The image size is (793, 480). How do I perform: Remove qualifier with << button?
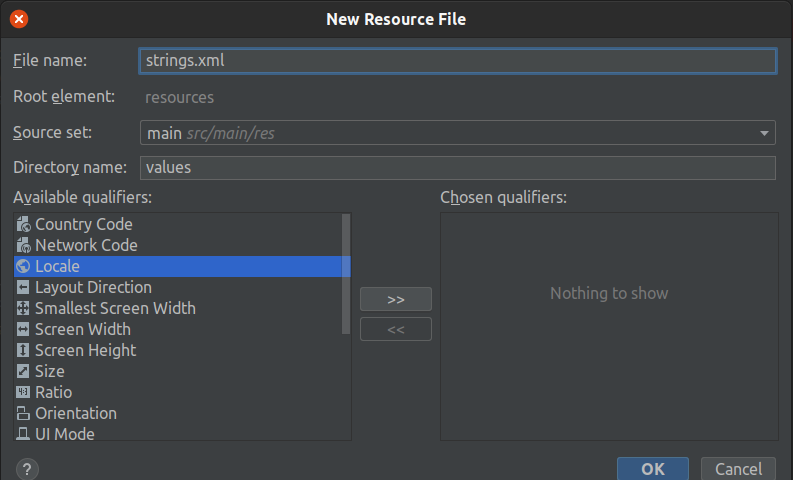[x=395, y=329]
